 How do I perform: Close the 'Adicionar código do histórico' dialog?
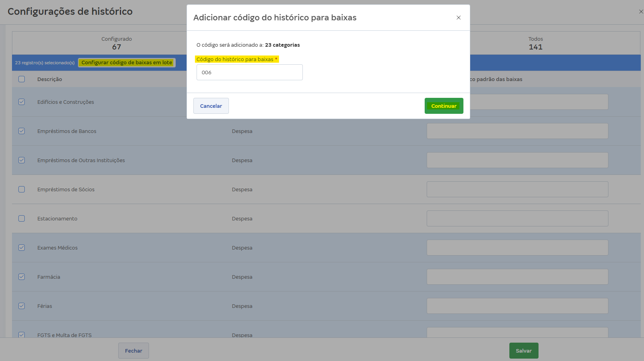[x=458, y=18]
